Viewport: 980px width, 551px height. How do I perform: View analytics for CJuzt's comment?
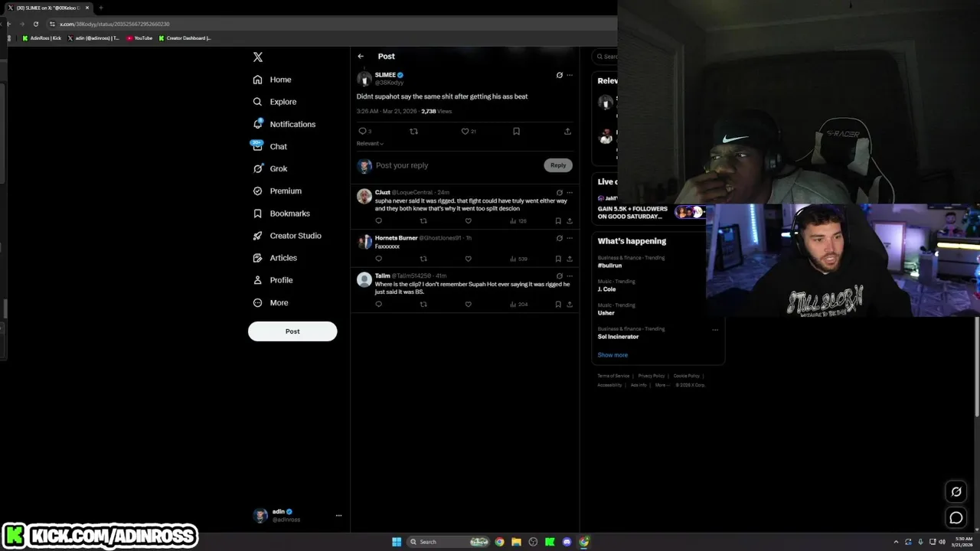[x=518, y=220]
